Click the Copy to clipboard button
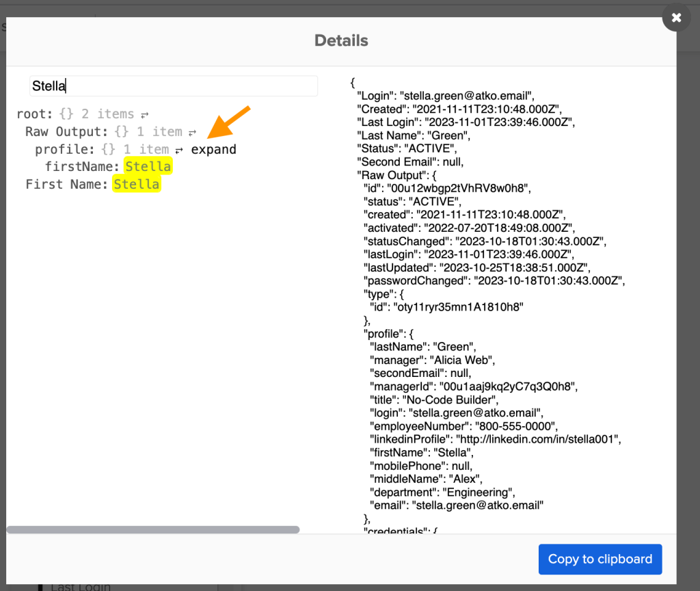700x591 pixels. point(600,559)
